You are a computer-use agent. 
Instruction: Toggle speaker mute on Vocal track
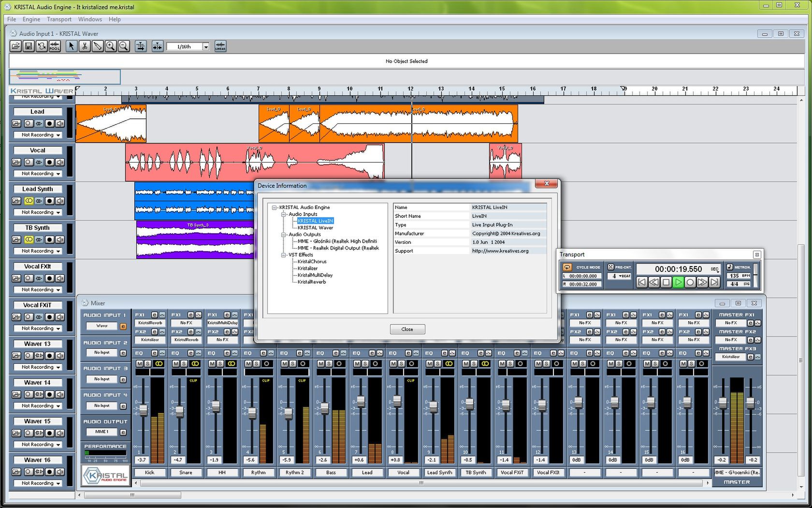coord(59,162)
